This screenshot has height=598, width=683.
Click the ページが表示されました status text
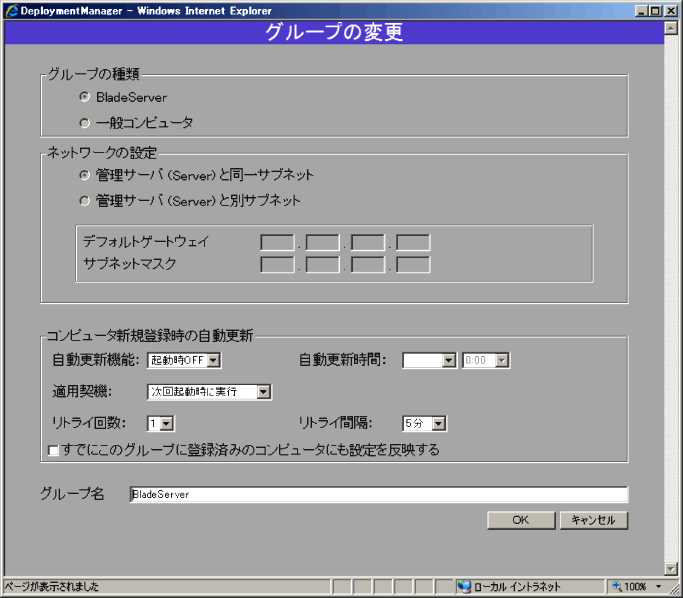(52, 587)
